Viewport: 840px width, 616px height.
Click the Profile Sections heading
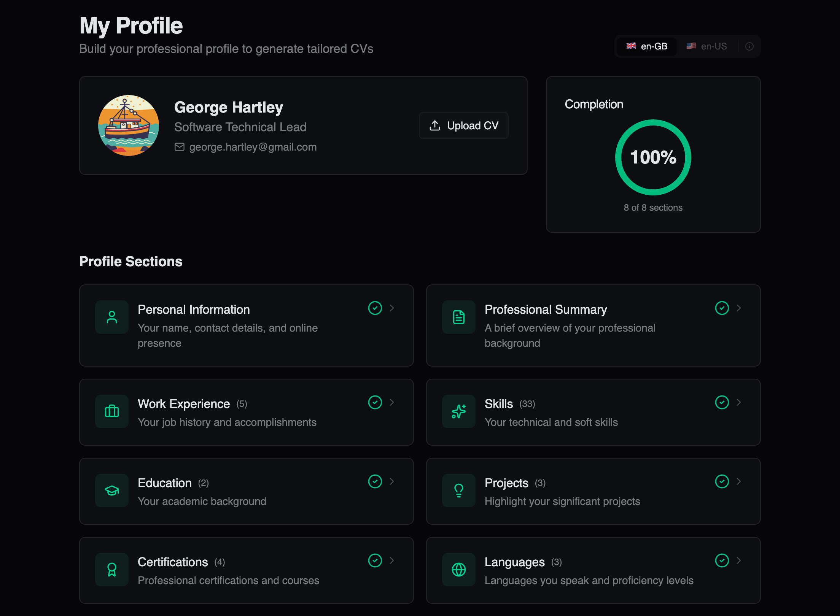[131, 262]
